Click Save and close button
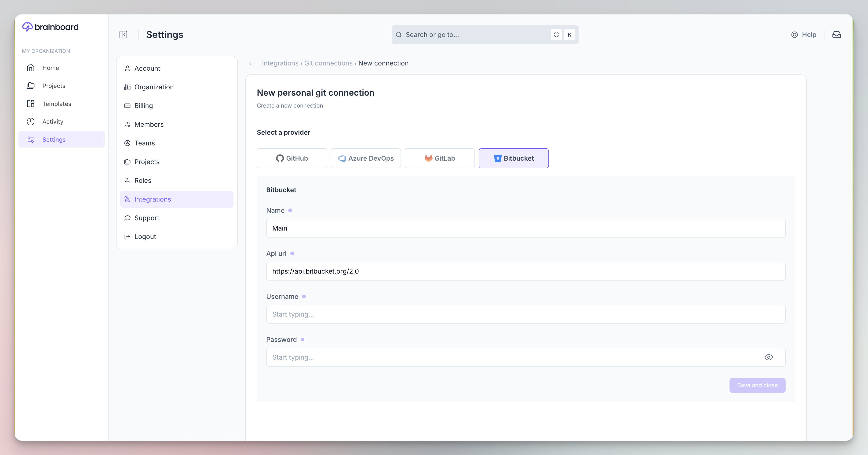 tap(757, 385)
